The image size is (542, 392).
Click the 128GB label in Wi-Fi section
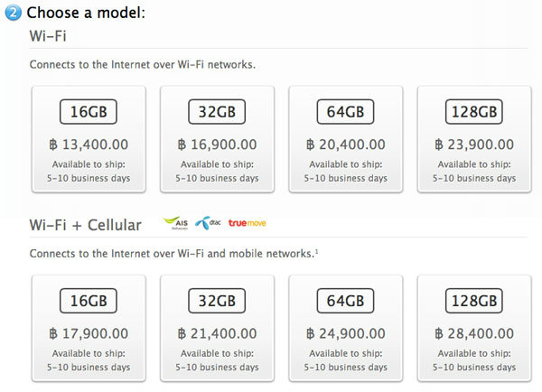tap(474, 112)
